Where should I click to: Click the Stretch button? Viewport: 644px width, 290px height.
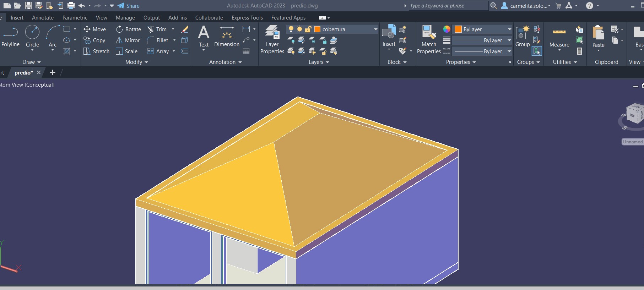(96, 51)
